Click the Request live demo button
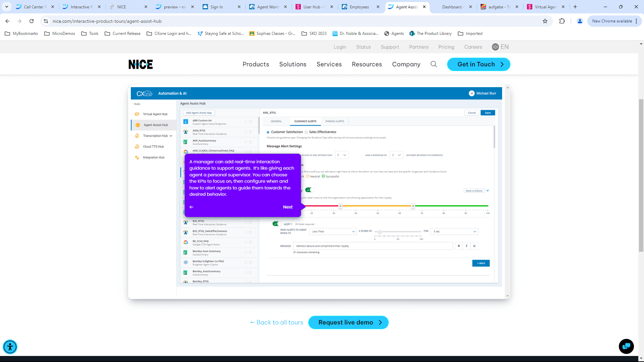Screen dimensions: 644x362 348,322
